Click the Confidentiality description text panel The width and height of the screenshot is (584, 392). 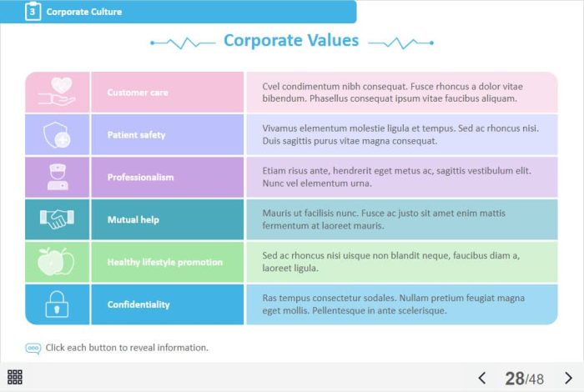401,304
